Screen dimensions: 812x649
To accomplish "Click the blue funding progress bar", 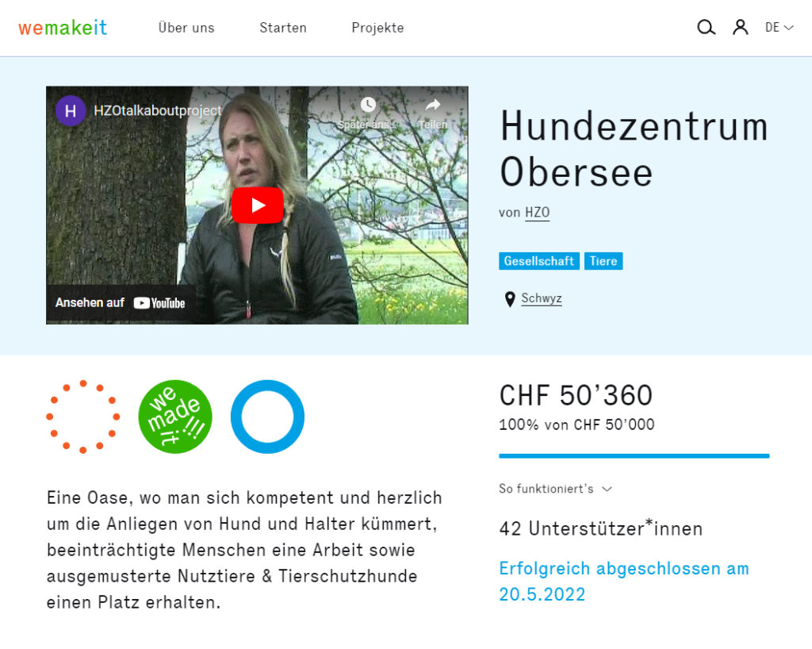I will click(634, 456).
